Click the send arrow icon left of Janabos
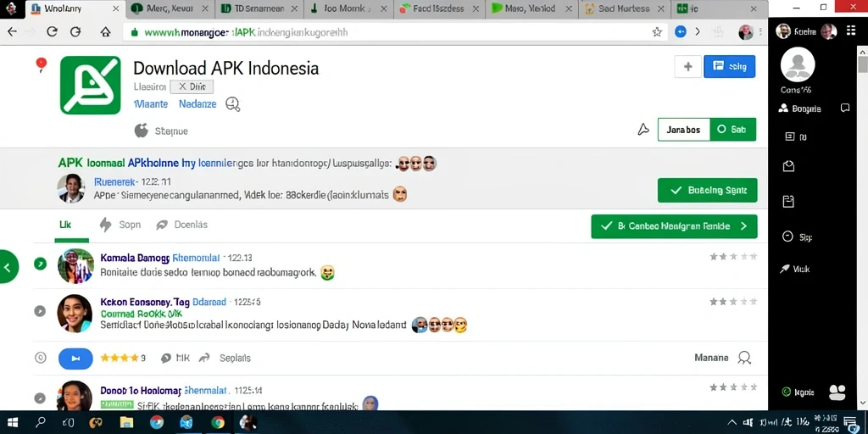This screenshot has height=434, width=868. coord(643,130)
